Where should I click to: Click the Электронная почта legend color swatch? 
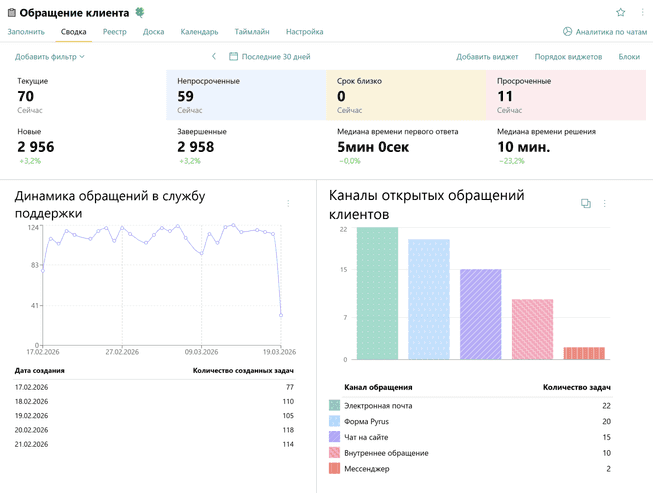pos(334,405)
